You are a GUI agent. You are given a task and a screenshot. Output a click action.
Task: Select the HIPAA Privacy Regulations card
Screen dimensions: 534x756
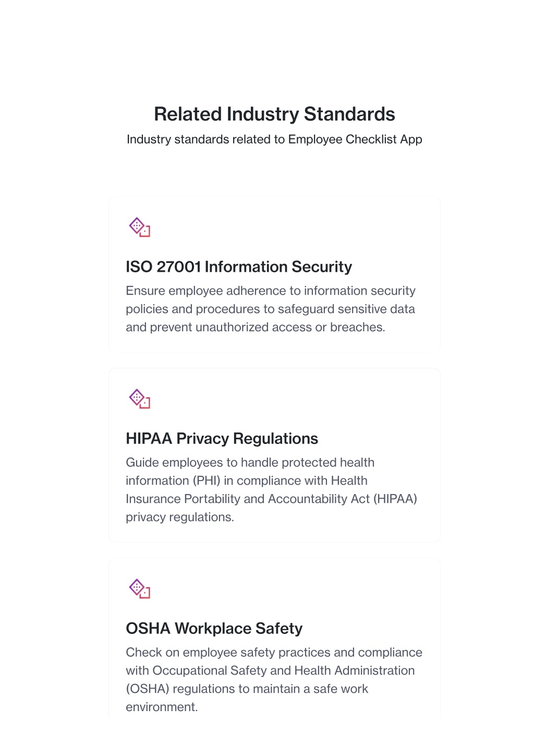[274, 455]
